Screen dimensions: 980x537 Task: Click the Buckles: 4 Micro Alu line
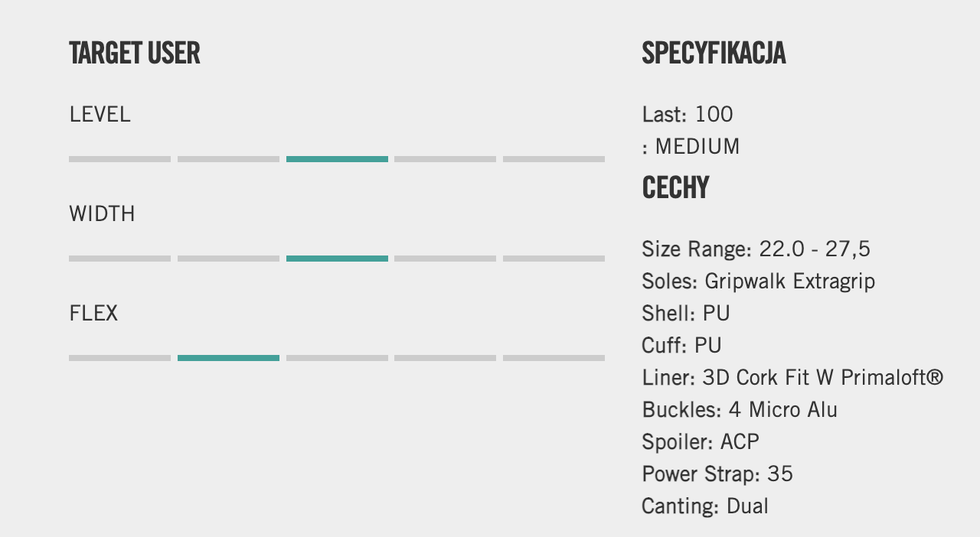pos(740,410)
